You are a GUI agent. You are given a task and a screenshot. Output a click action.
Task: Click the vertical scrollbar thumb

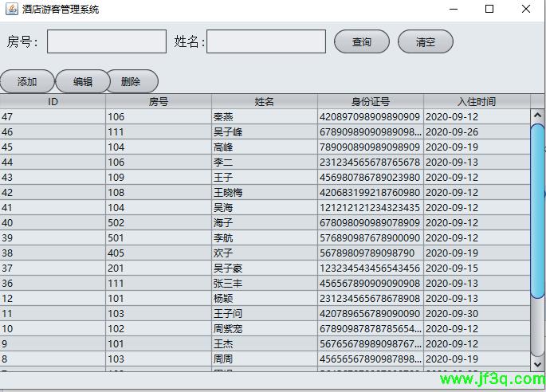(537, 239)
